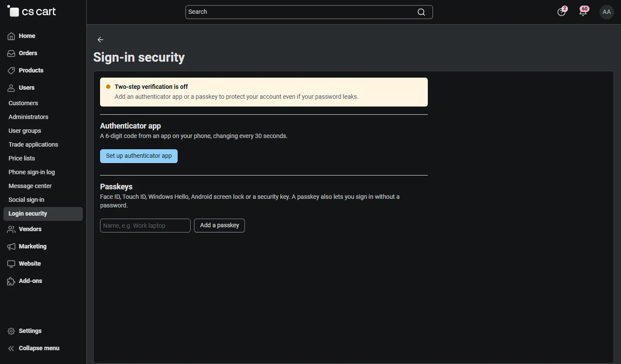Open Phone sign-in log

click(x=32, y=173)
